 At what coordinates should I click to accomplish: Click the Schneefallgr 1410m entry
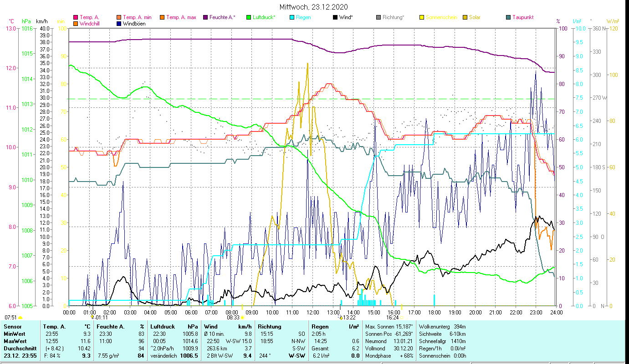coord(442,341)
